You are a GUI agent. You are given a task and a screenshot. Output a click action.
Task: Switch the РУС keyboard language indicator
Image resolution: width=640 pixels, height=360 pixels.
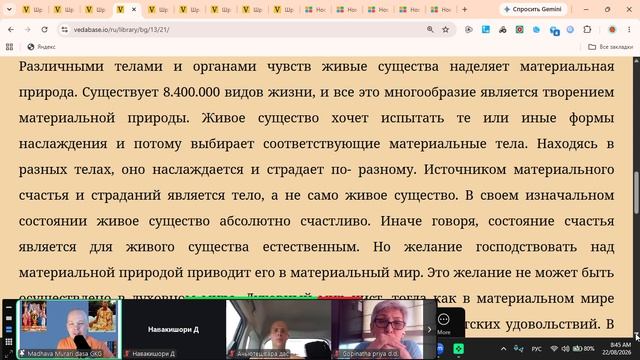click(x=536, y=349)
